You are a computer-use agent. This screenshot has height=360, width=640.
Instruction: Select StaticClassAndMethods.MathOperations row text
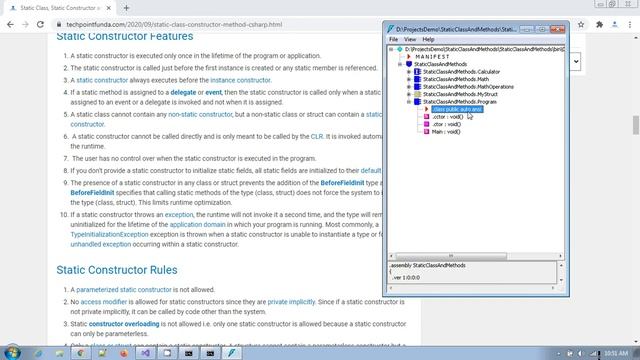coord(468,87)
